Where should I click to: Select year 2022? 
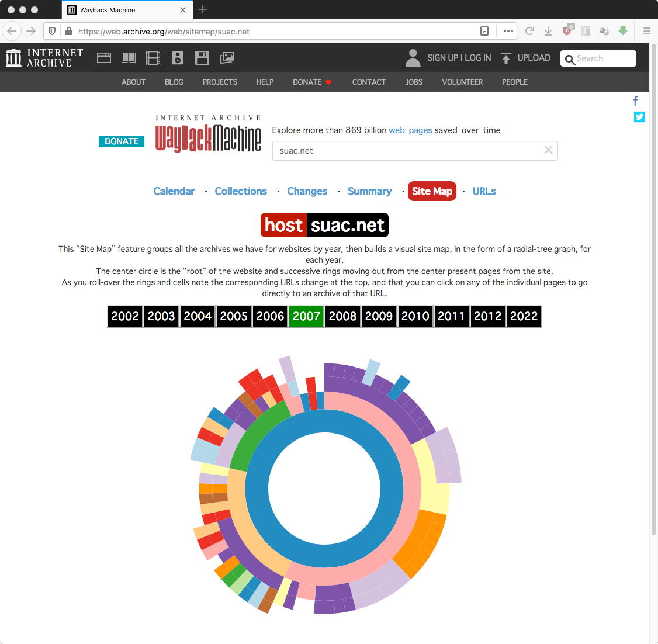click(x=524, y=316)
